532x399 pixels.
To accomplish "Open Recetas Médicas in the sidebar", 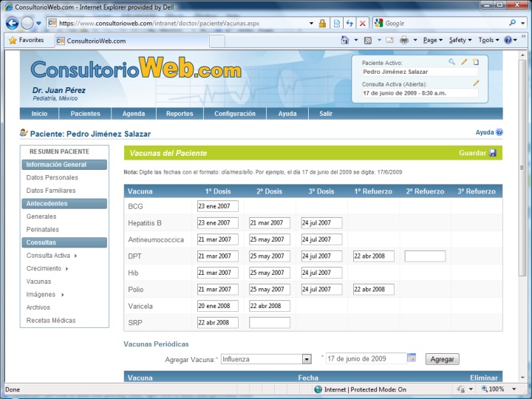I will [x=51, y=321].
